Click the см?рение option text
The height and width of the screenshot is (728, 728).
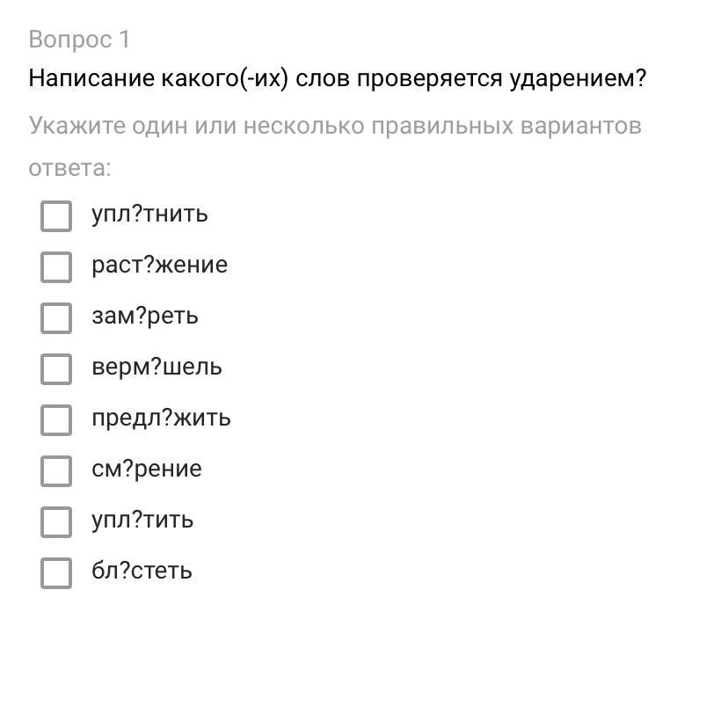click(x=146, y=470)
